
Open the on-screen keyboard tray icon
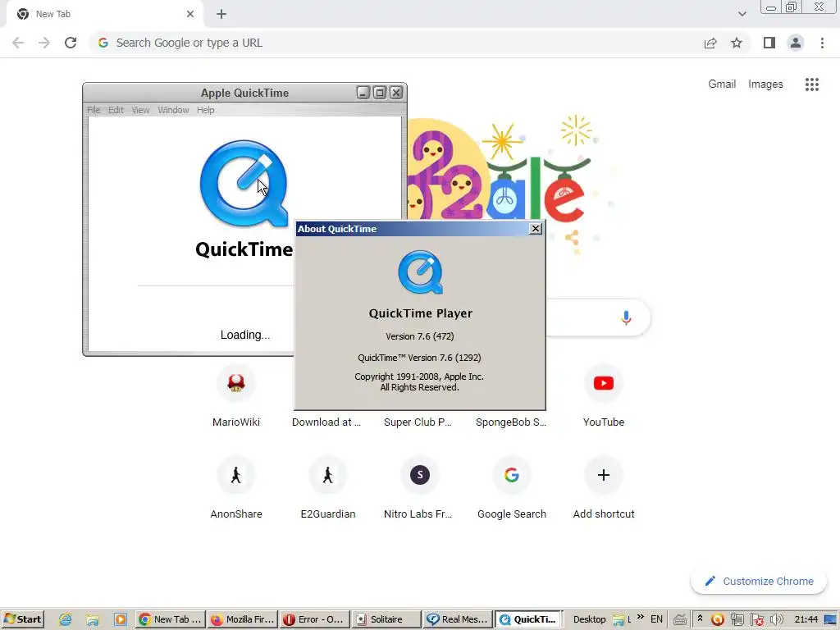[680, 620]
